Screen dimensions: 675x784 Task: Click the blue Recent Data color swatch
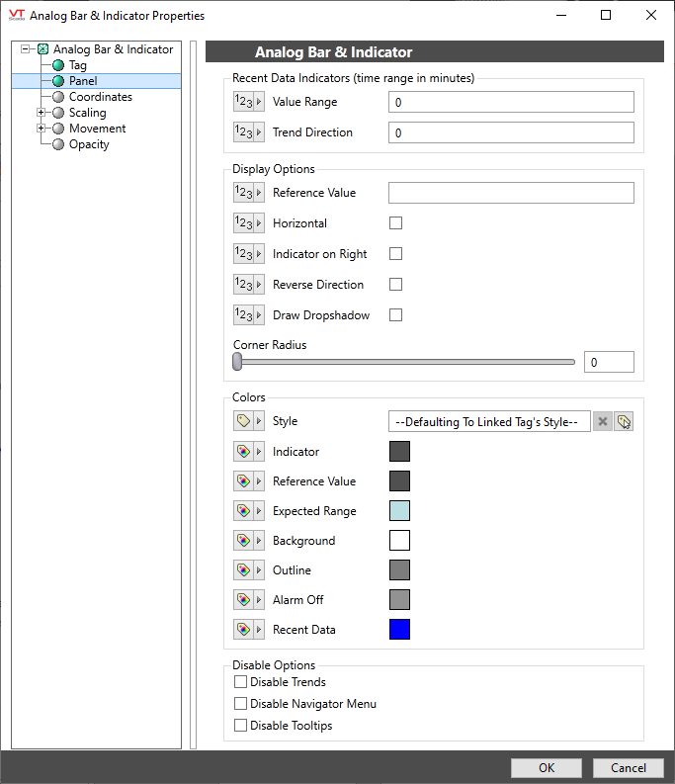(399, 630)
